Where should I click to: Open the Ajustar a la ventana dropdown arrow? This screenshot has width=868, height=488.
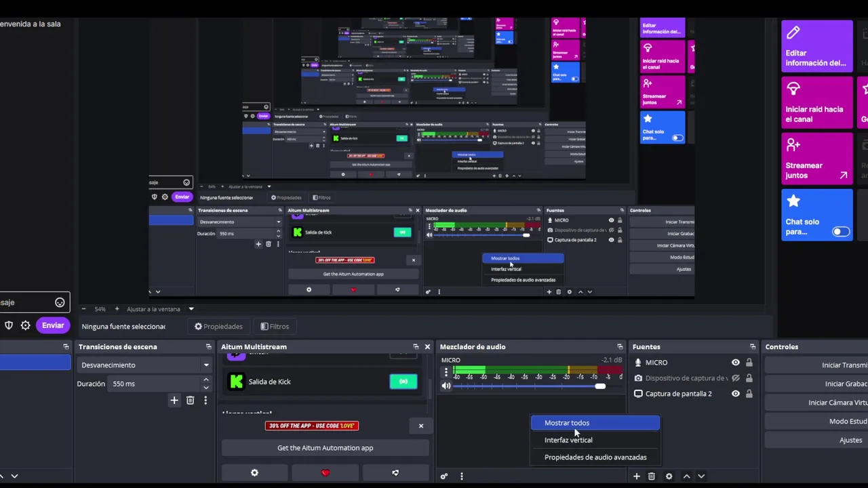coord(191,309)
